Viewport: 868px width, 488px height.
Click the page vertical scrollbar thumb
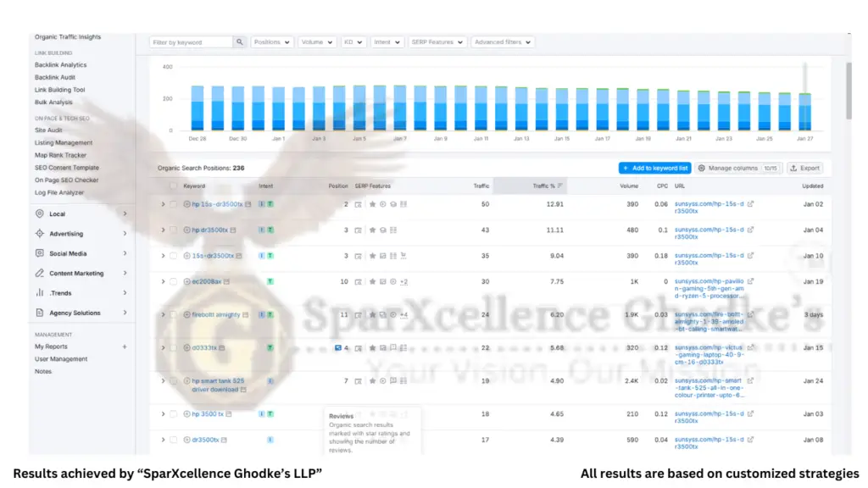click(x=849, y=90)
